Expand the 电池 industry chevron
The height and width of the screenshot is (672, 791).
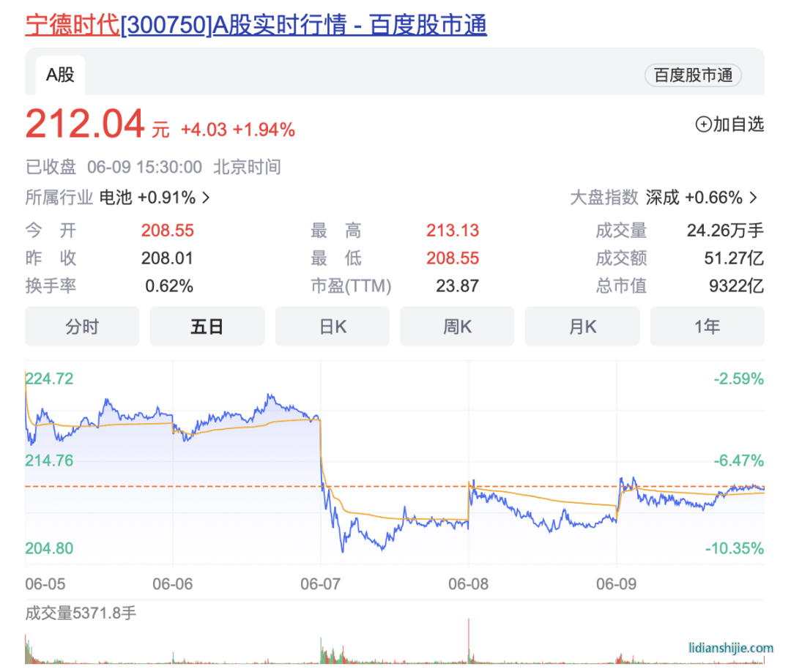tap(206, 198)
